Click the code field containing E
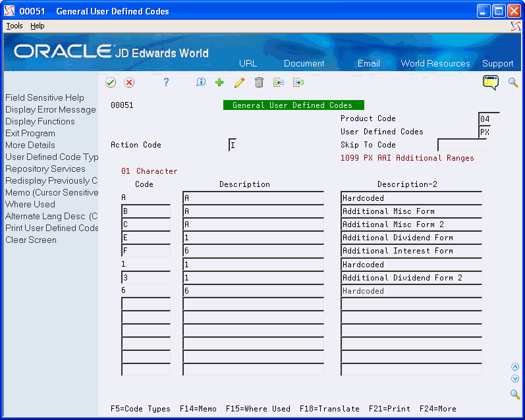525x420 pixels. tap(146, 238)
